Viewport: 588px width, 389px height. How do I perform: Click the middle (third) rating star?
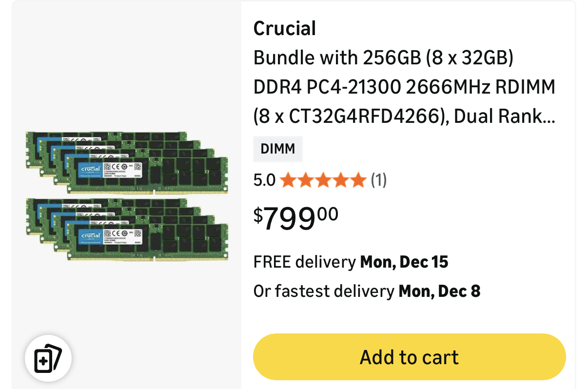(x=323, y=180)
